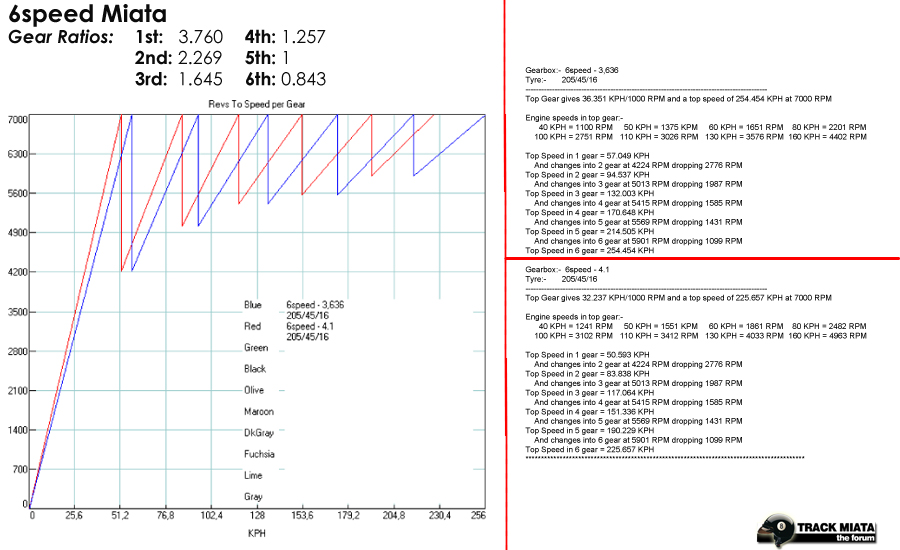The width and height of the screenshot is (900, 550).
Task: Click the "Gearbox:- 6speed - 4.1" header line
Action: click(567, 269)
